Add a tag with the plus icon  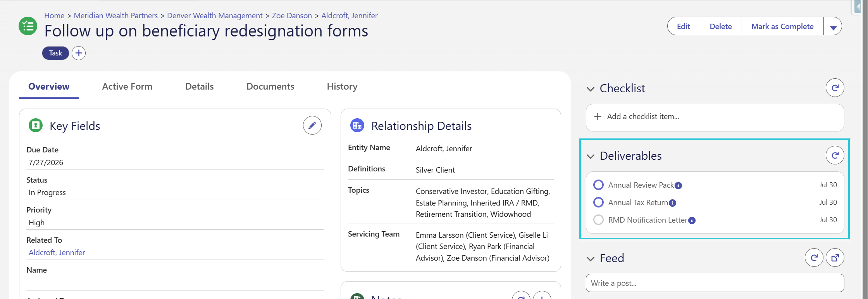click(79, 53)
